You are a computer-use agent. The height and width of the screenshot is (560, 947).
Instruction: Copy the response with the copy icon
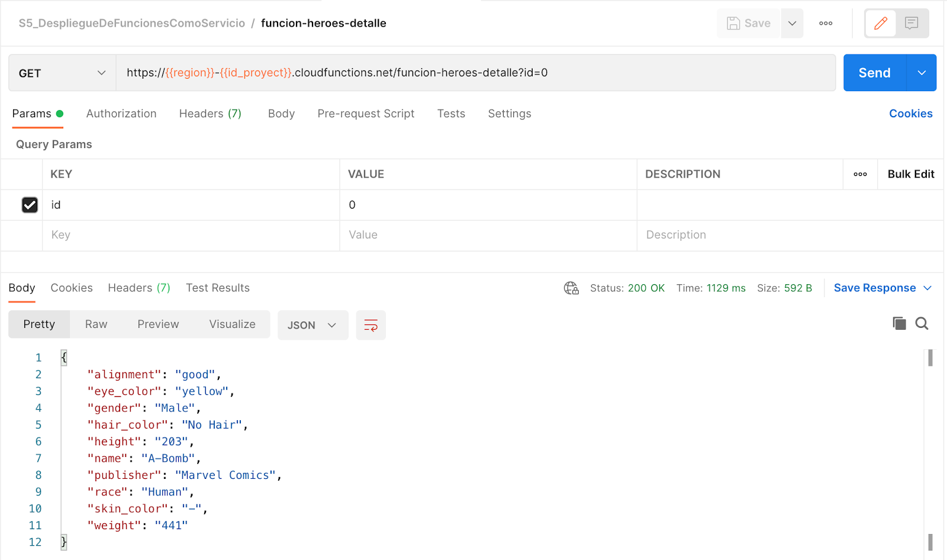tap(899, 323)
